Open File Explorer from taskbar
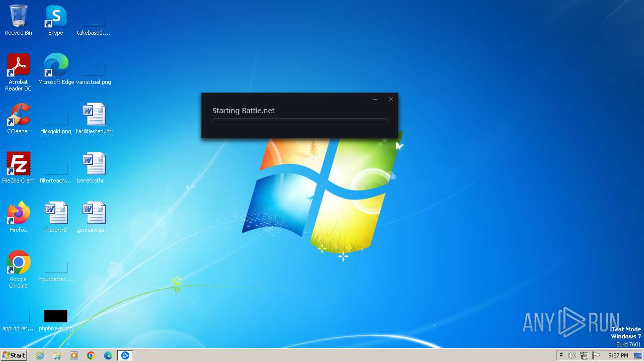This screenshot has height=362, width=644. tap(57, 355)
